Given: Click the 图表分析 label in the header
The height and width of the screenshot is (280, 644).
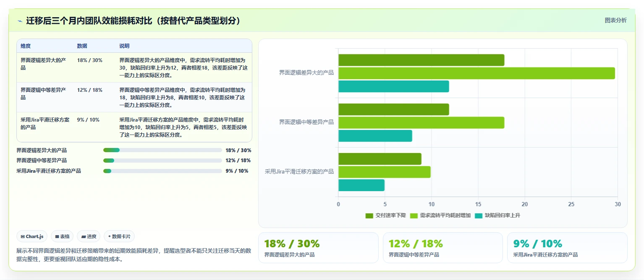Looking at the screenshot, I should pyautogui.click(x=615, y=20).
